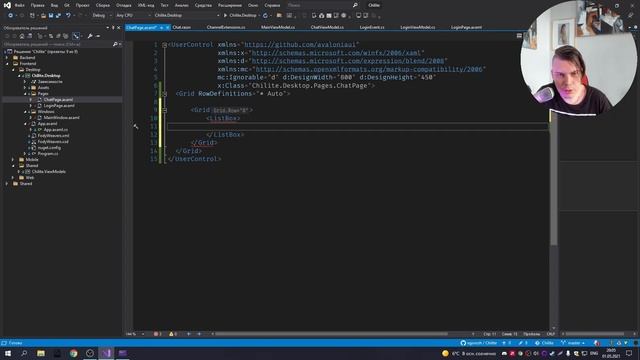The image size is (640, 360).
Task: Collapse the UserControl code fold at line 1
Action: [x=164, y=45]
